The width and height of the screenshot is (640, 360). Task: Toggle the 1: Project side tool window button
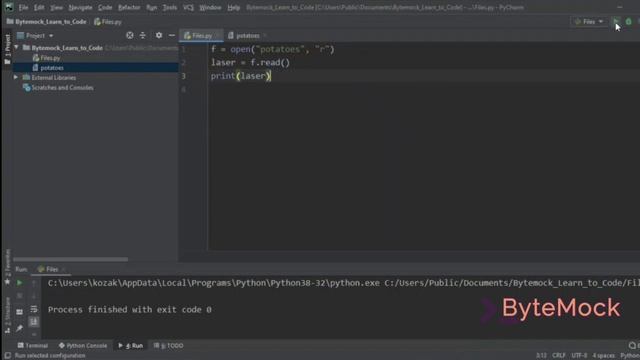(7, 50)
